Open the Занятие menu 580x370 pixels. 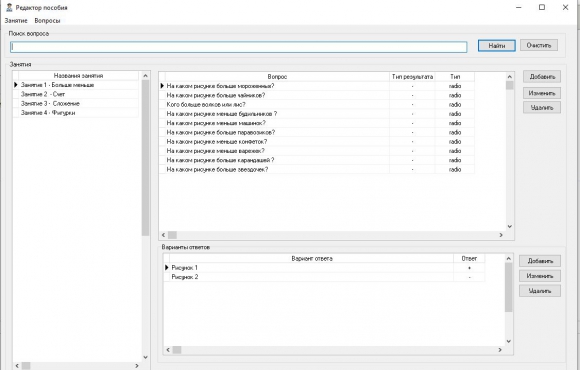pos(16,21)
